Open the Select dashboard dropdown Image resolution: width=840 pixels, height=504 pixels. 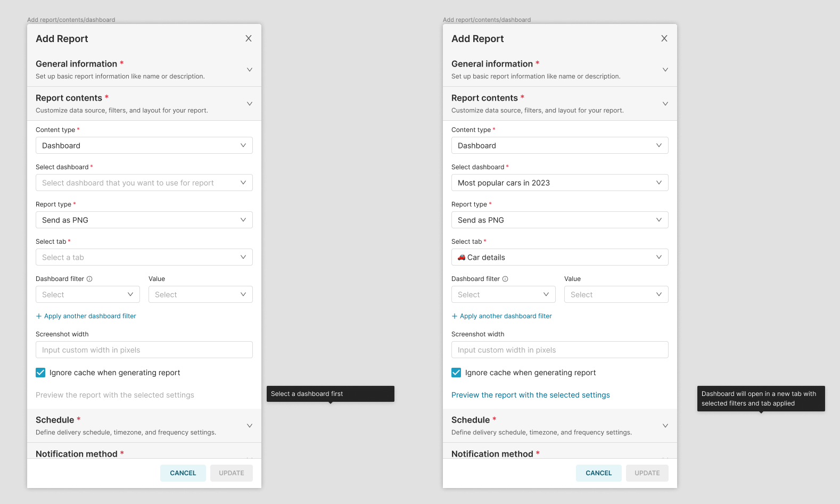[144, 183]
